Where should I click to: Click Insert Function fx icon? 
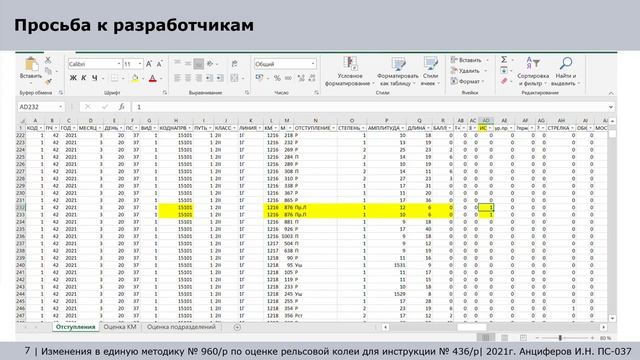coord(122,107)
